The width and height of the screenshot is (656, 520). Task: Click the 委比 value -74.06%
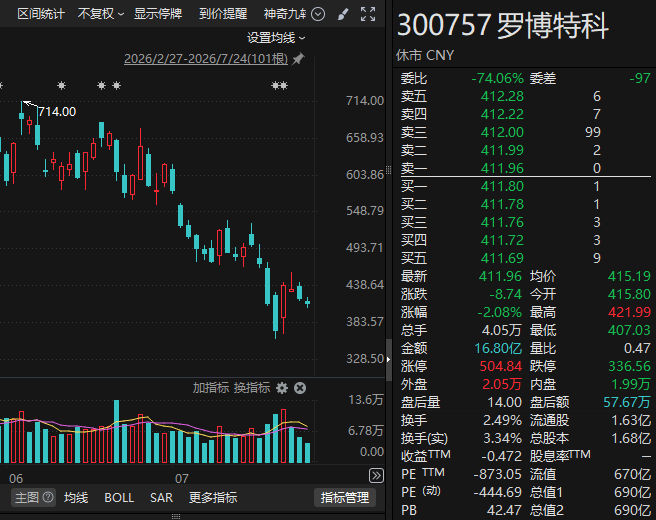click(x=497, y=78)
